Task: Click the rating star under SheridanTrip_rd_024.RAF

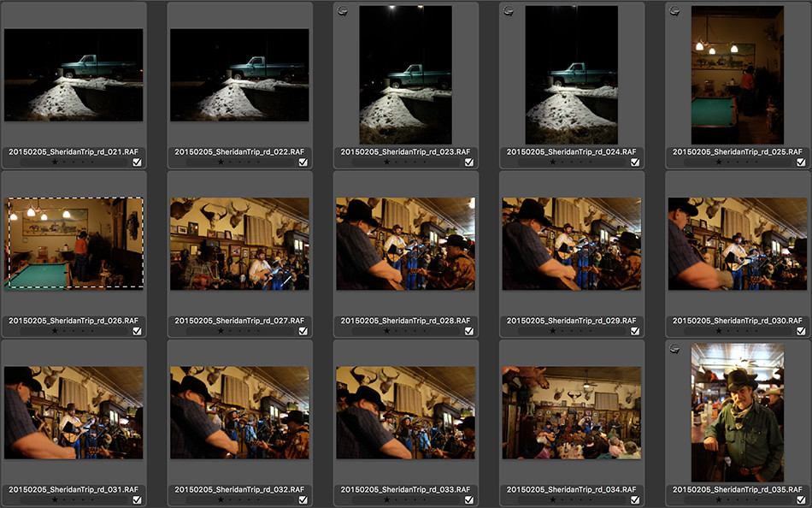Action: pos(552,162)
